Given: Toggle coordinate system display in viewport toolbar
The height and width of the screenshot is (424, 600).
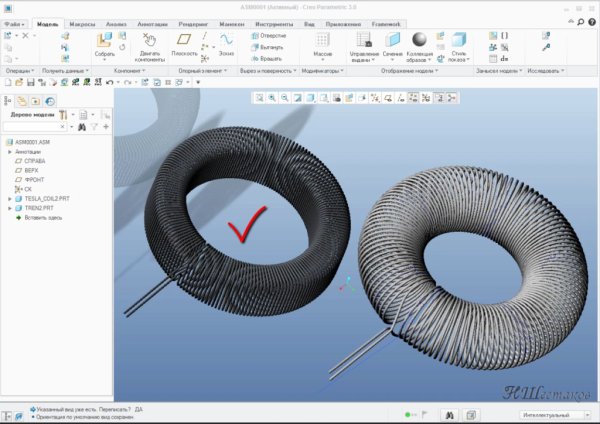Looking at the screenshot, I should (x=426, y=98).
